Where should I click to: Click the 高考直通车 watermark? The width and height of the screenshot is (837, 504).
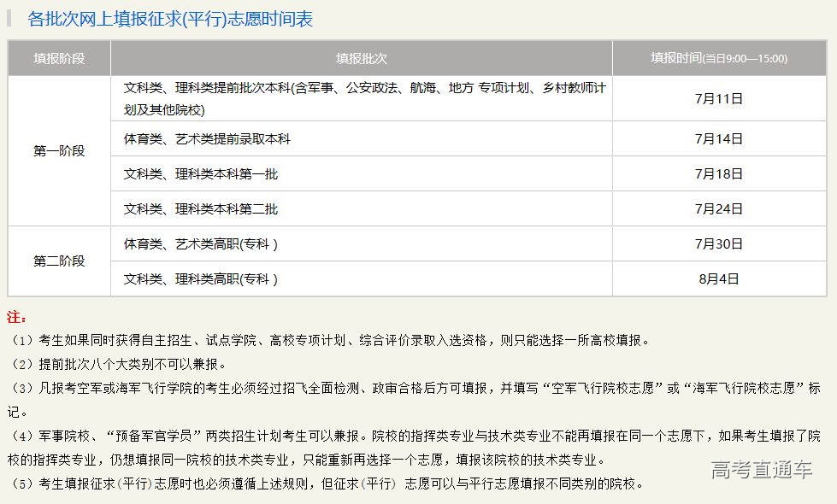[x=761, y=469]
